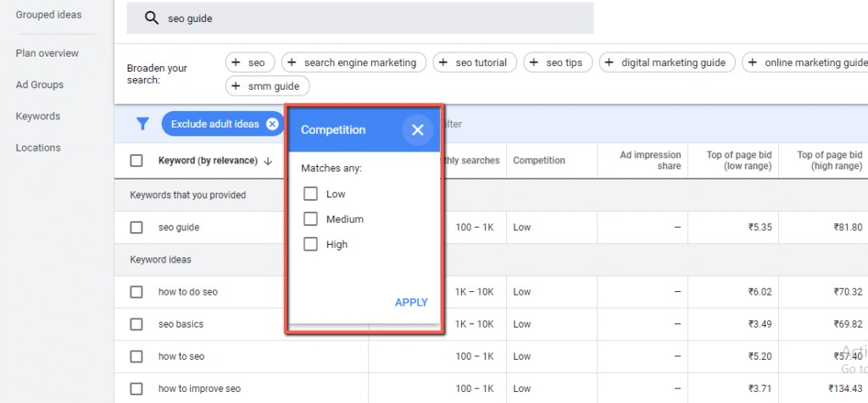Remove the Exclude adult ideas filter chip

click(271, 124)
